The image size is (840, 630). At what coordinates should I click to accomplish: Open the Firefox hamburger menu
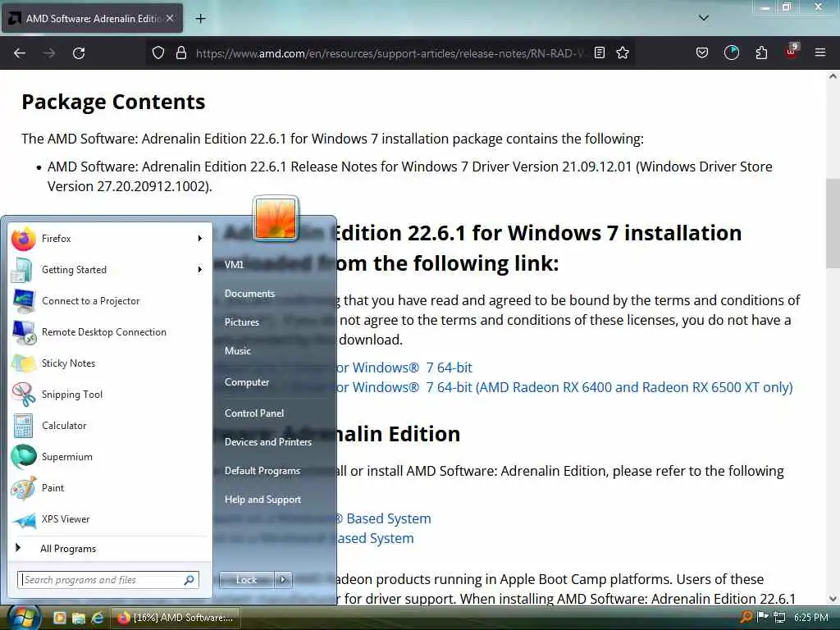819,52
